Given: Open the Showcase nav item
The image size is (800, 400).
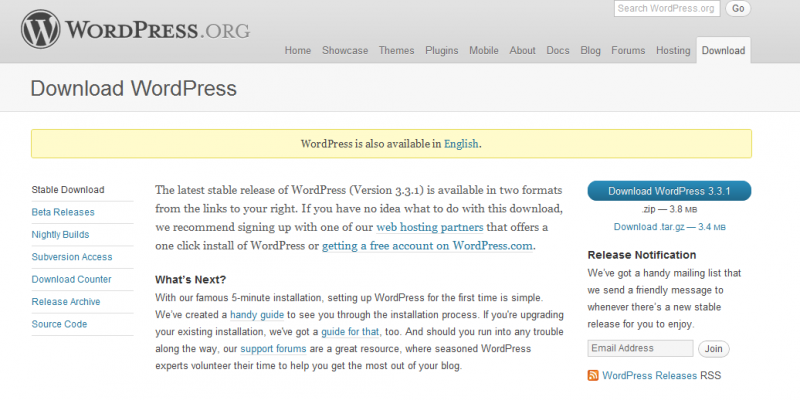Looking at the screenshot, I should pyautogui.click(x=345, y=51).
